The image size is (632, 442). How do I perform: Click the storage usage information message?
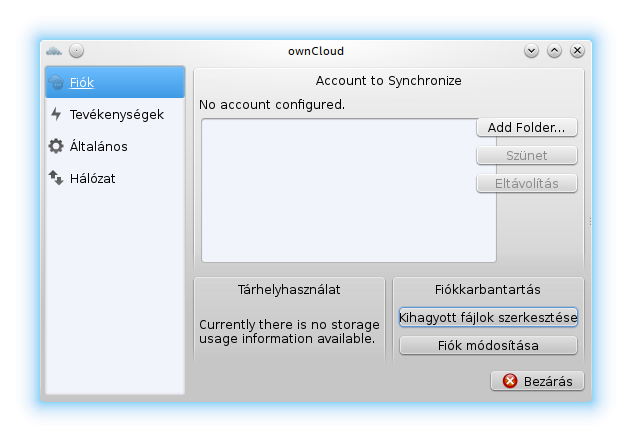point(289,332)
